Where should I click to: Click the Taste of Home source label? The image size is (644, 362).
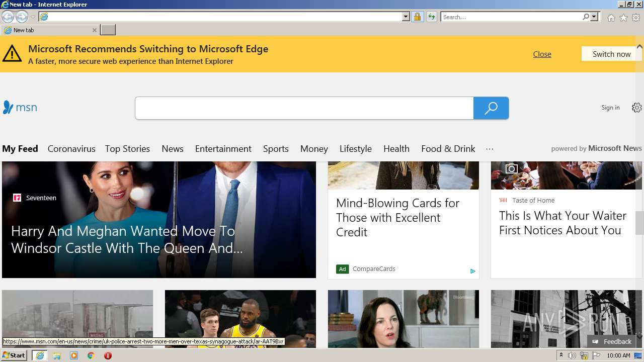pos(533,200)
